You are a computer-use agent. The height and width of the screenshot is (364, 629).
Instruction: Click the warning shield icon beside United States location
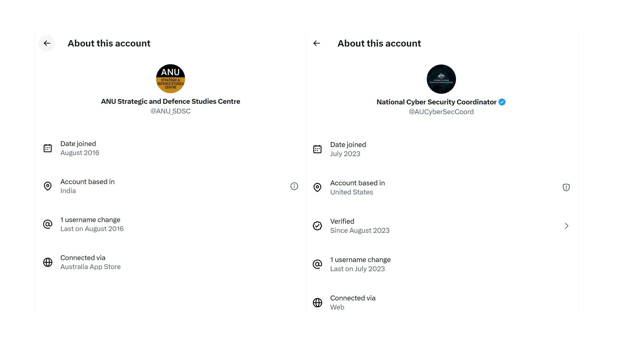[x=567, y=187]
